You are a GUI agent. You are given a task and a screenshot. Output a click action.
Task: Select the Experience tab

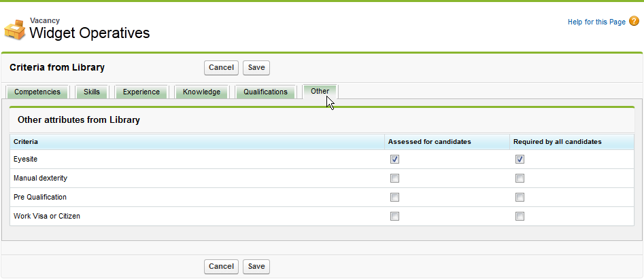click(141, 92)
